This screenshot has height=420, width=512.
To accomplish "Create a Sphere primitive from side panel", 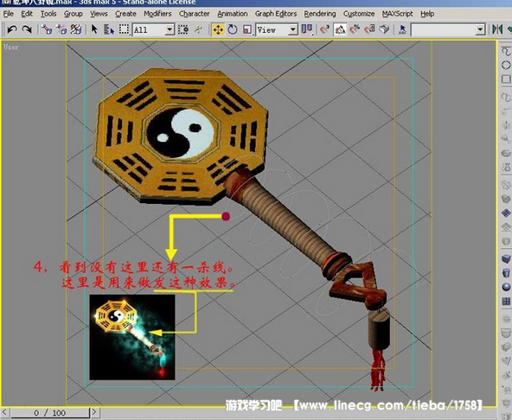I will tap(506, 287).
